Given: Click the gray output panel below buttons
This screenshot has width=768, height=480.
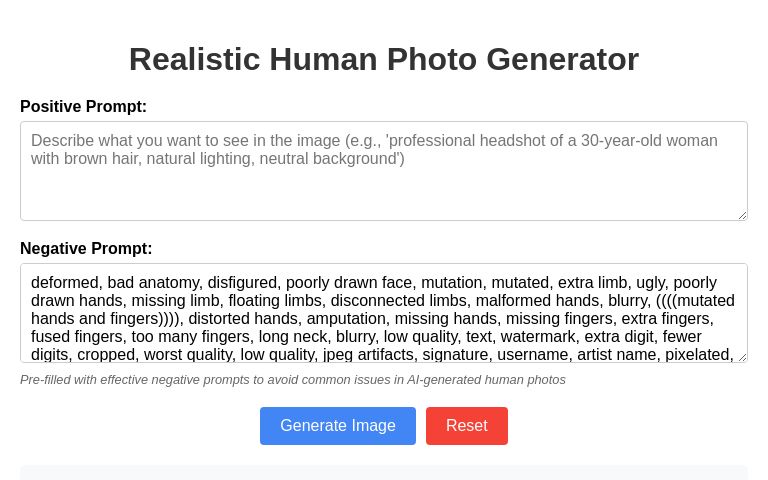Looking at the screenshot, I should 383,473.
